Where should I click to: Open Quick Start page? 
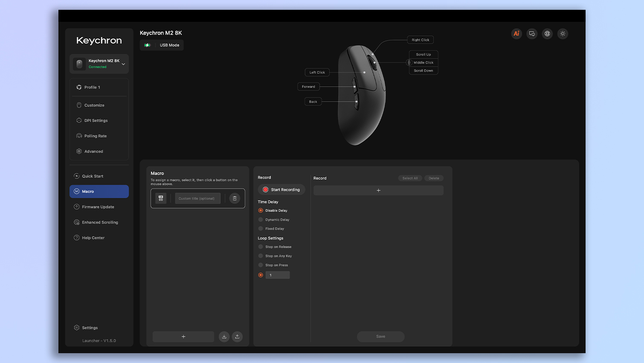(x=99, y=176)
